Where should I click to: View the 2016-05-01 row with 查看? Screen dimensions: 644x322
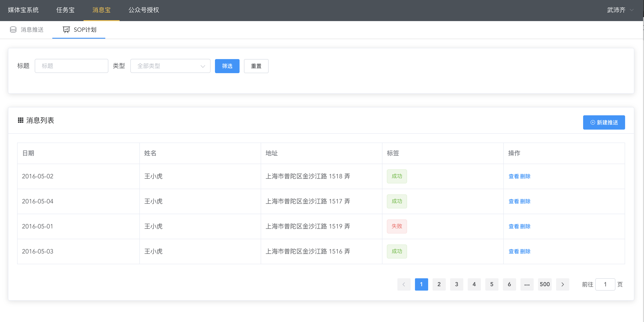click(513, 226)
